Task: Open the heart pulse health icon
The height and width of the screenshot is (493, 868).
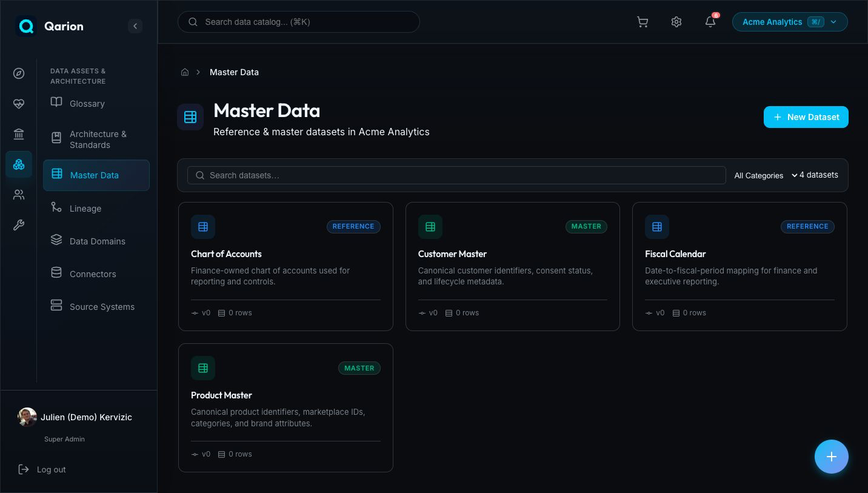Action: coord(19,104)
